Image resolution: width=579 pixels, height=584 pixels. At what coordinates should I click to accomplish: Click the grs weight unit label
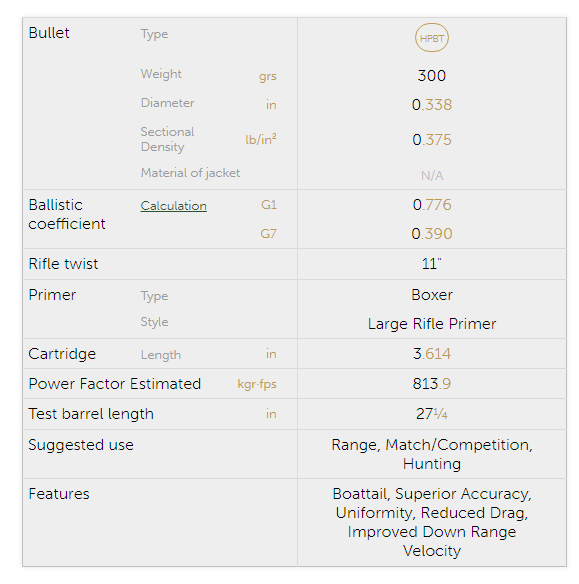[268, 76]
